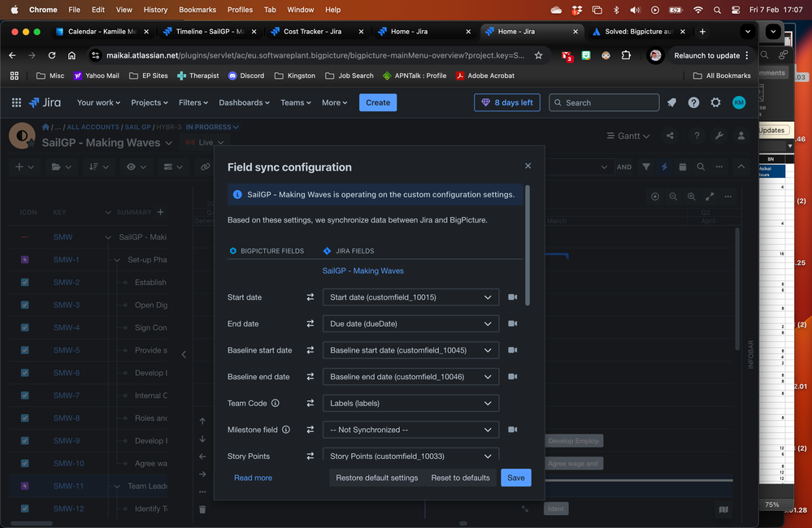Screen dimensions: 812x528
Task: Open the History menu in the macOS menu bar
Action: [x=155, y=9]
